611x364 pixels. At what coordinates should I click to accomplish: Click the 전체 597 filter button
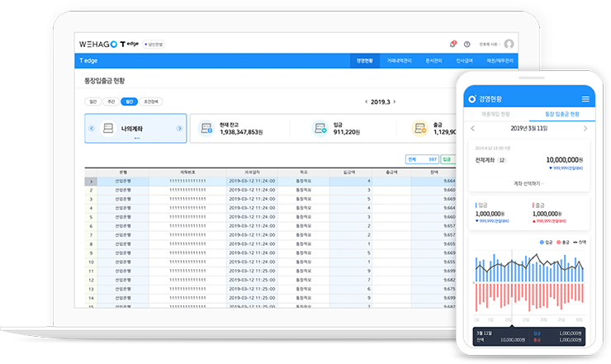[x=421, y=159]
